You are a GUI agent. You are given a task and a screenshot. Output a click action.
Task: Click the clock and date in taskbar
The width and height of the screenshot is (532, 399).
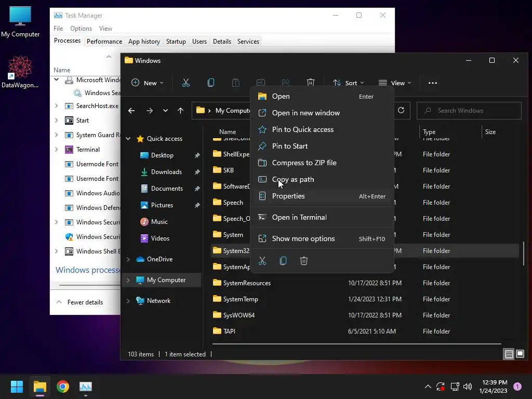(493, 387)
